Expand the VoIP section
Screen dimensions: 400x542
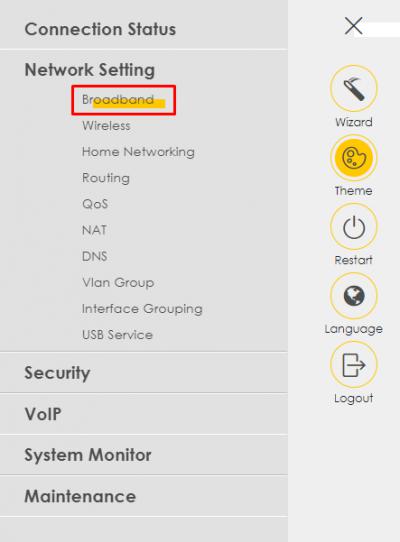tap(144, 414)
